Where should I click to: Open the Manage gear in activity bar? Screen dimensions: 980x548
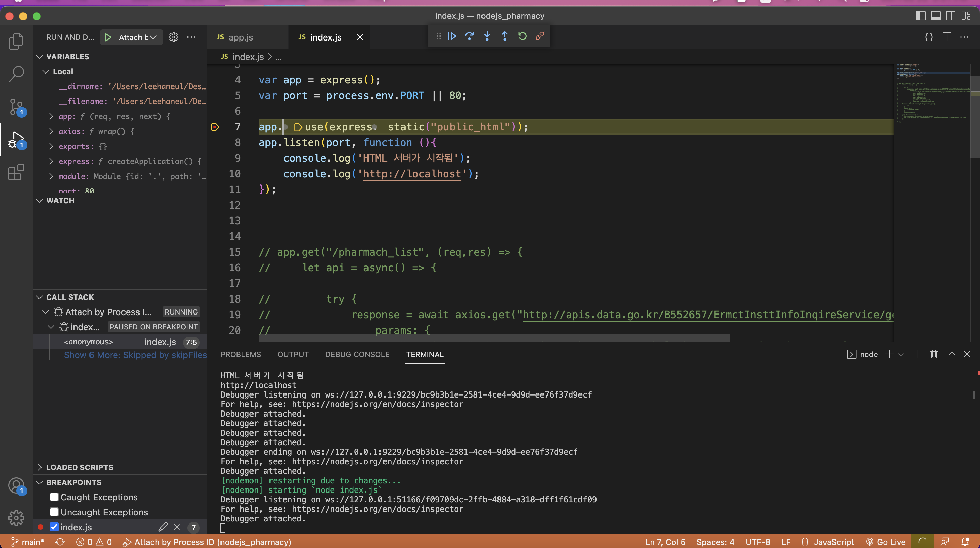16,518
